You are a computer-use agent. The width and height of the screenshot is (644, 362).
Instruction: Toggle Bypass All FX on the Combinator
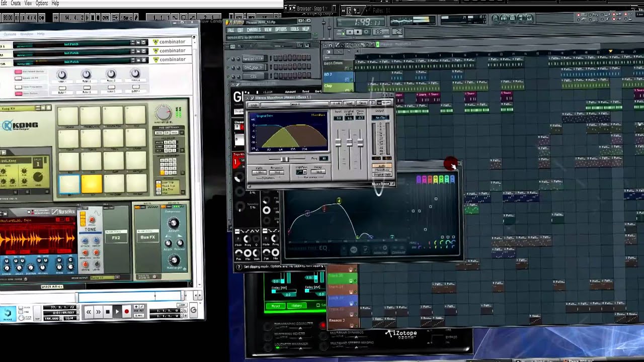point(19,78)
